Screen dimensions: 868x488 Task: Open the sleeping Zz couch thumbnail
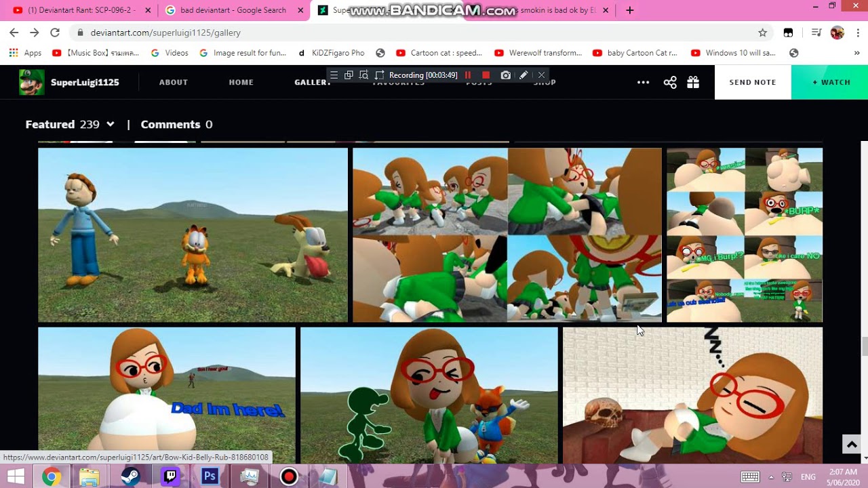point(692,395)
